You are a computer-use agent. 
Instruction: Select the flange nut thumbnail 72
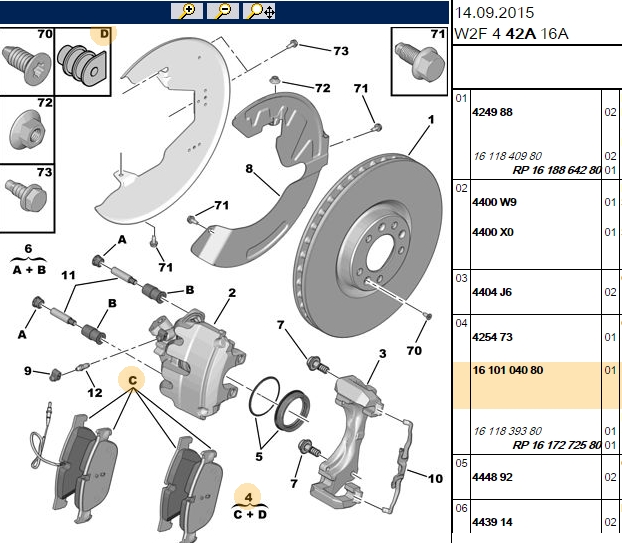point(27,130)
